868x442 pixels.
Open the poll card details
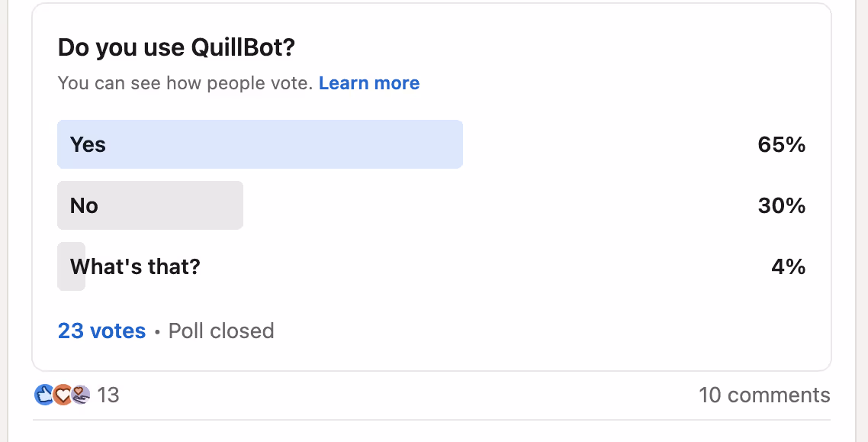pos(431,183)
